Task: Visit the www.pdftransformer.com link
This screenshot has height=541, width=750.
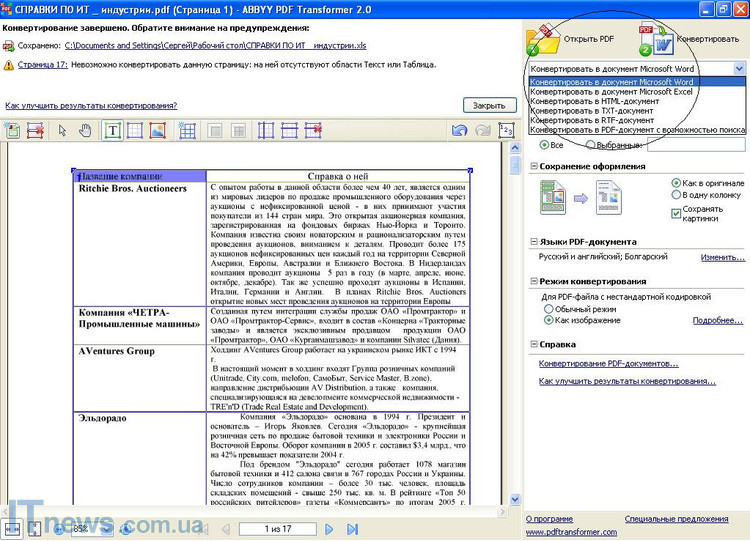Action: click(571, 532)
